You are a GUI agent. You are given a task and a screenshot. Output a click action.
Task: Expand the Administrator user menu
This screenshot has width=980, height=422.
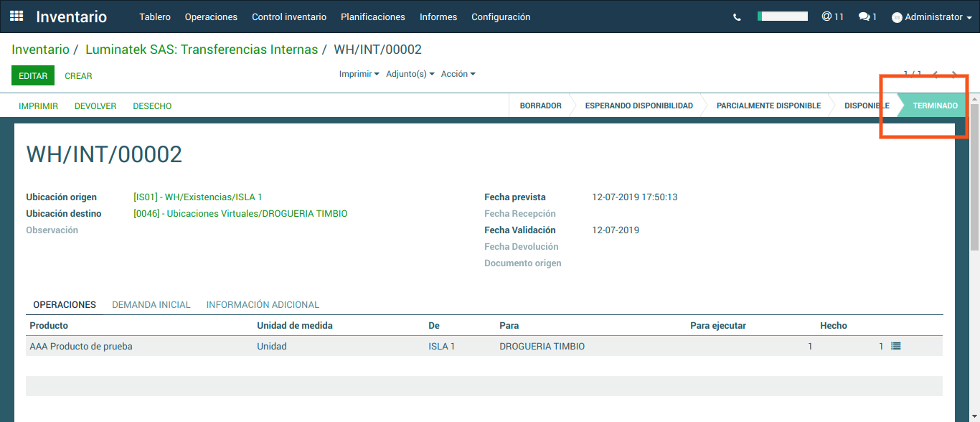coord(931,17)
